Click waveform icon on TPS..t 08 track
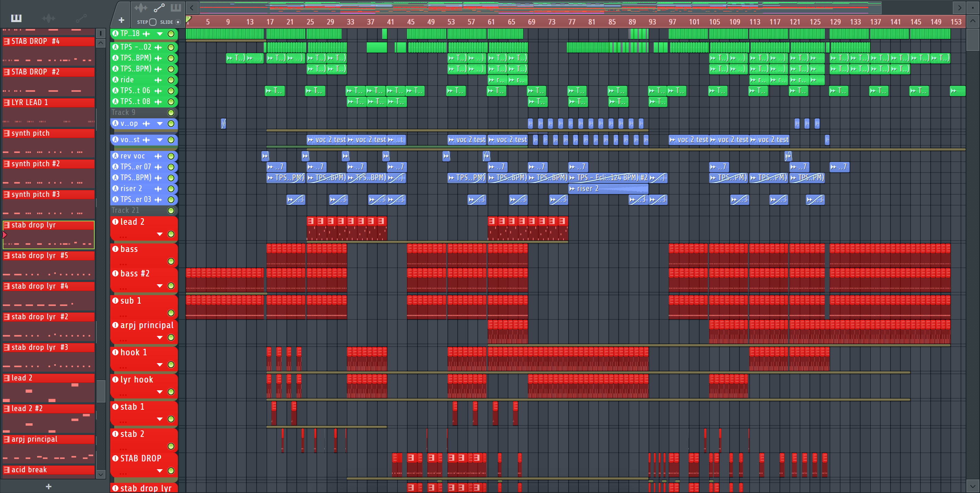 (158, 101)
